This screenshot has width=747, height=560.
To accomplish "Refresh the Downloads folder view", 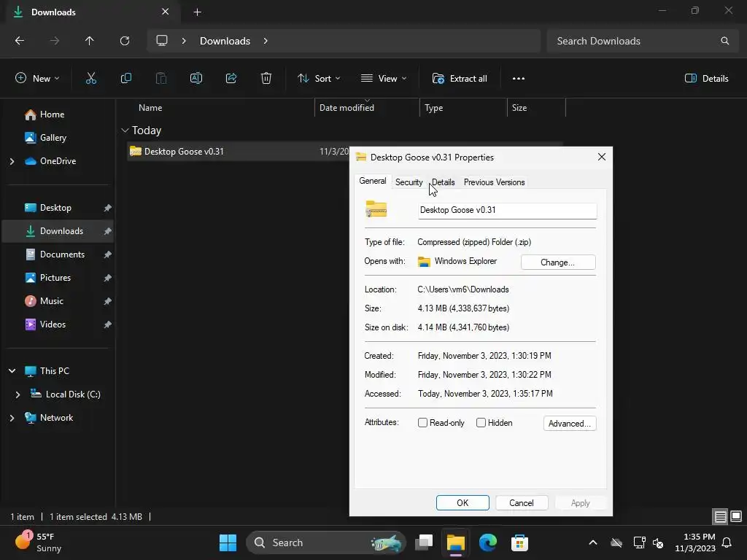I will coord(125,41).
